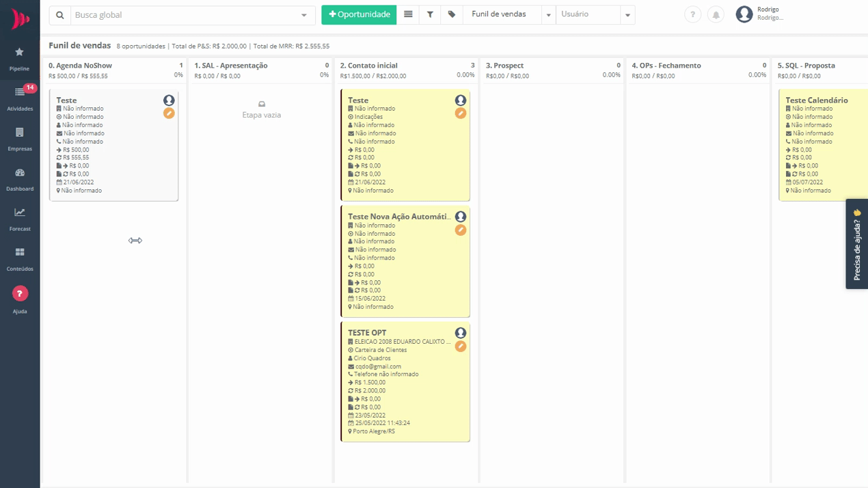Open Dashboard from the sidebar
The width and height of the screenshot is (868, 488).
20,178
